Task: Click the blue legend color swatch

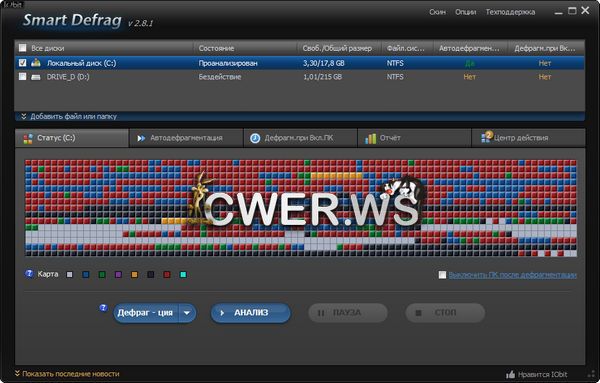Action: tap(86, 274)
